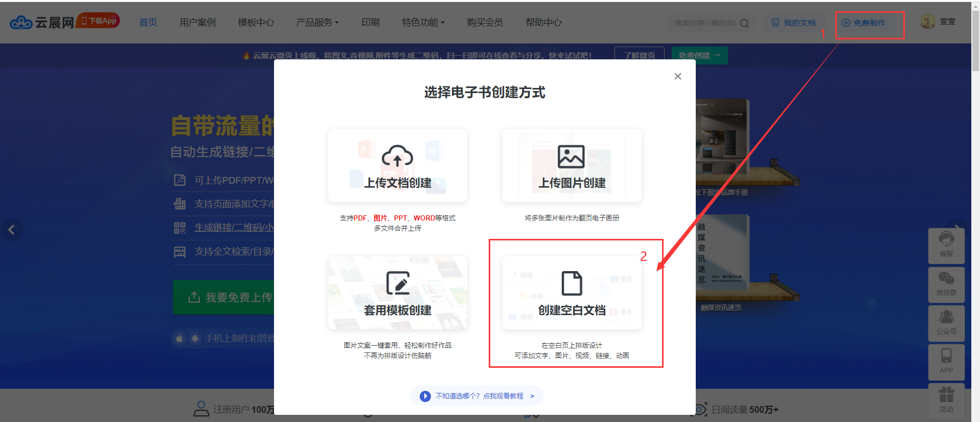
Task: Expand the 产品服务 dropdown menu
Action: click(317, 23)
